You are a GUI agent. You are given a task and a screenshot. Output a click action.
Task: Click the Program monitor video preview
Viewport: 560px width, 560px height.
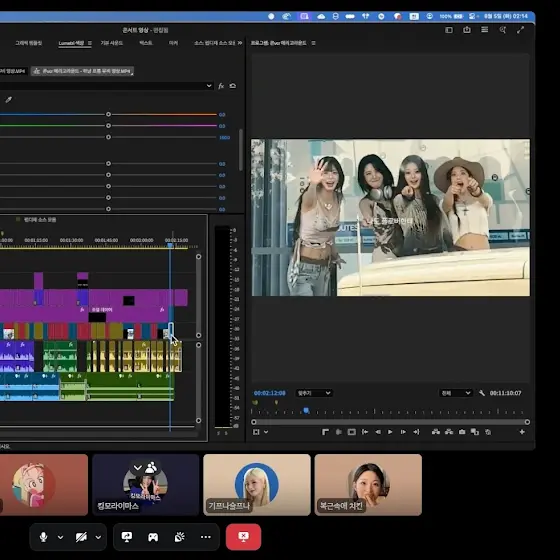[x=390, y=218]
